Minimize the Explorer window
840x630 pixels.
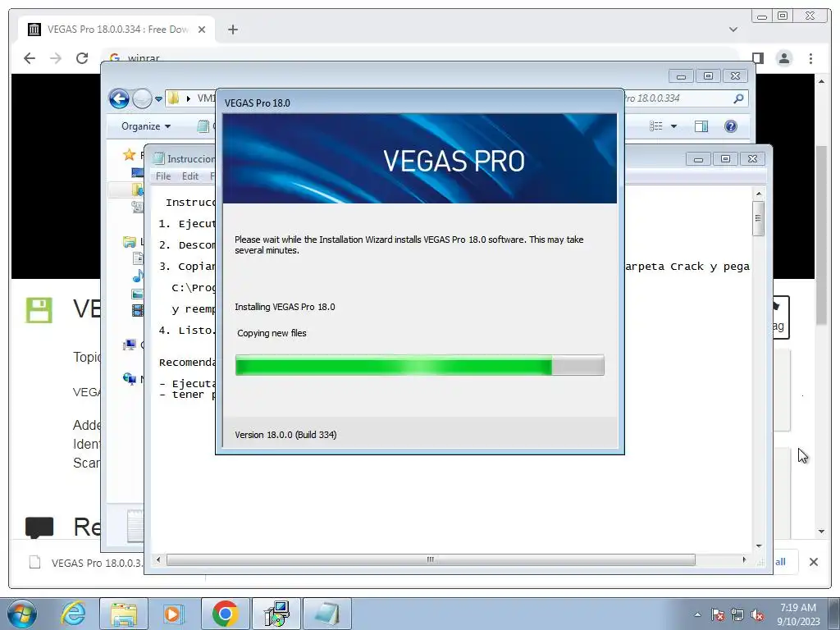pos(681,76)
